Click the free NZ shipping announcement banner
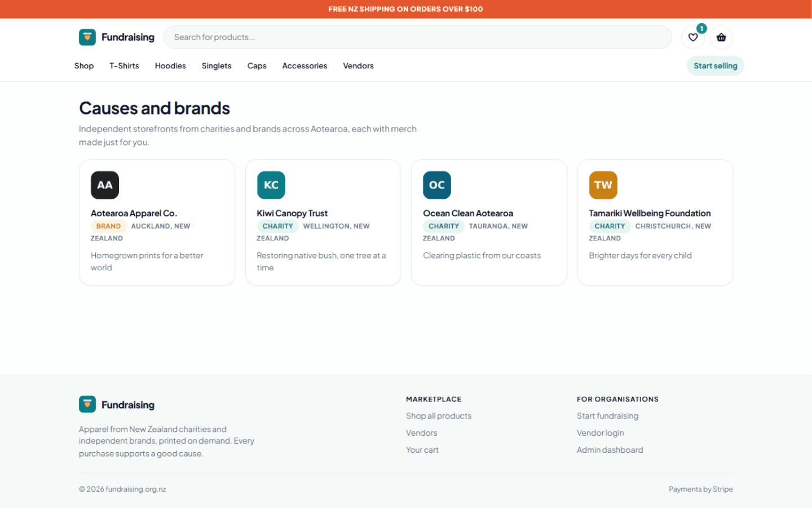 406,9
